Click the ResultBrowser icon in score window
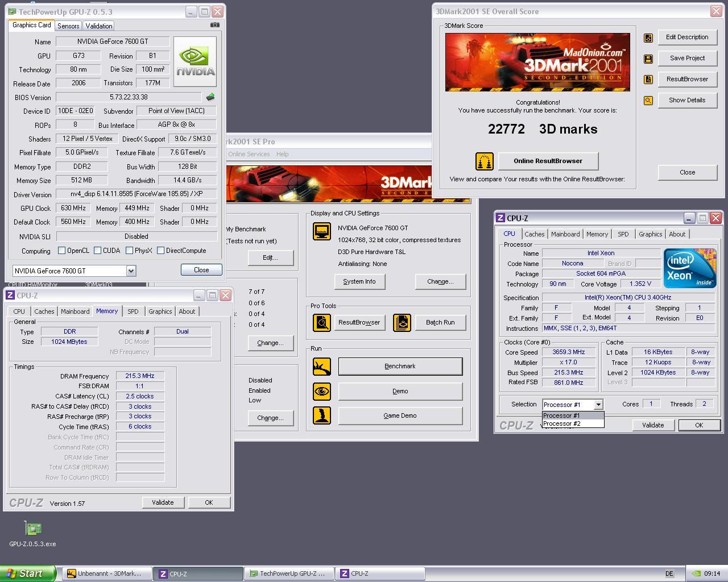 648,80
